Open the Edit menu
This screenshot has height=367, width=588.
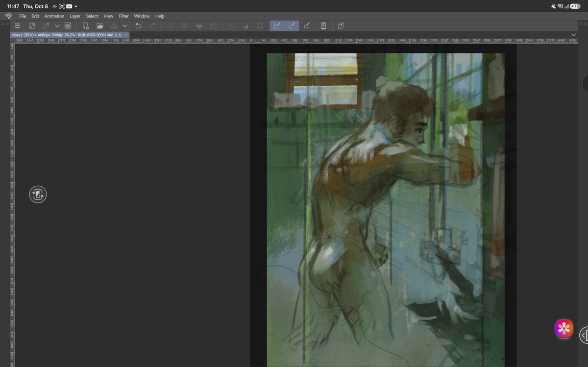(35, 16)
